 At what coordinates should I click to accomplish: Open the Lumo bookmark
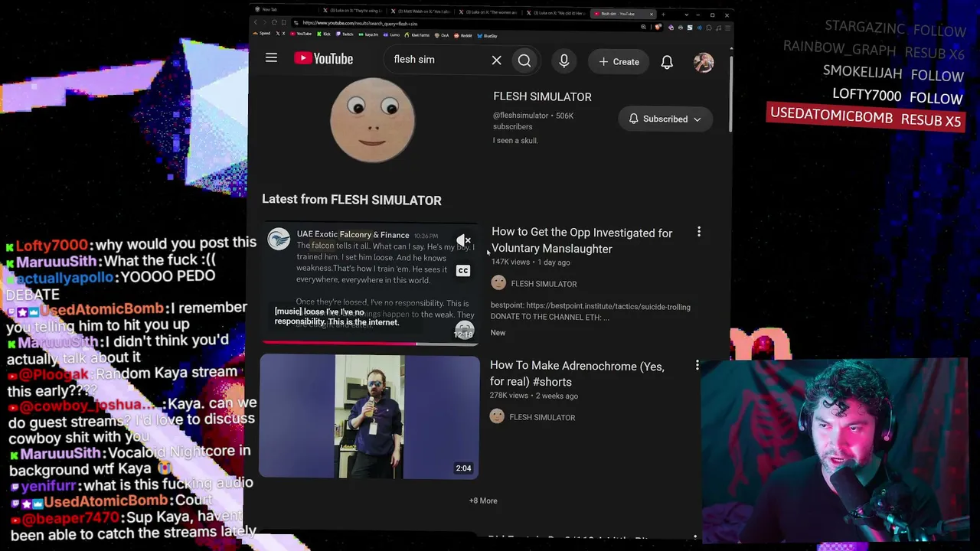pyautogui.click(x=392, y=34)
